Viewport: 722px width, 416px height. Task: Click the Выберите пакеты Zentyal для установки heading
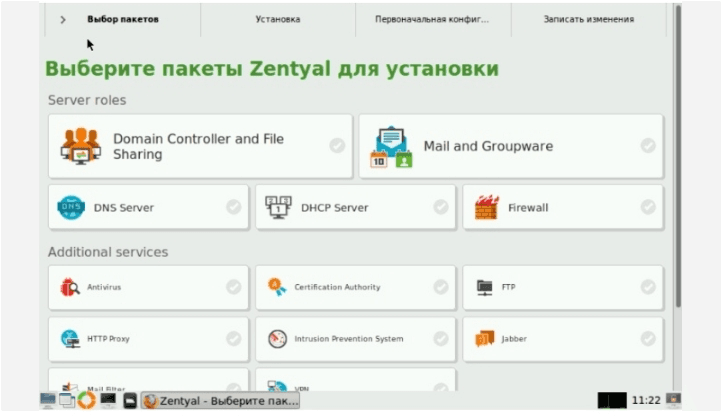click(272, 69)
